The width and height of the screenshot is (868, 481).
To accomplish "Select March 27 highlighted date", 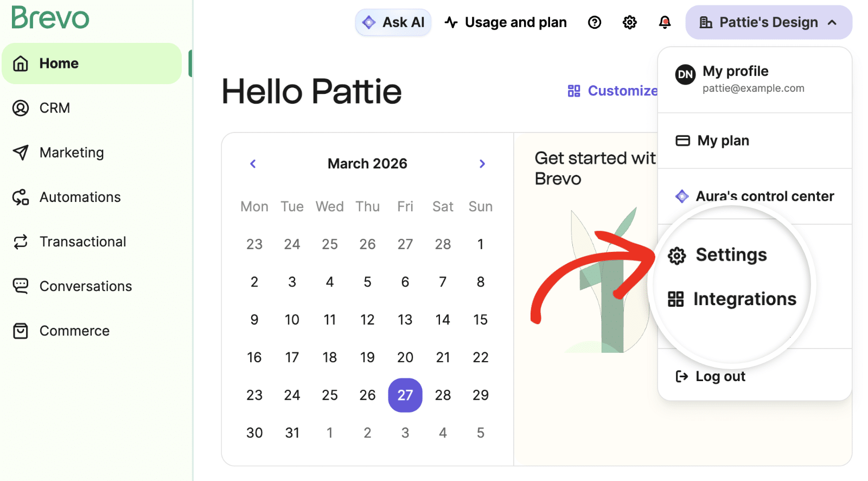I will tap(405, 395).
